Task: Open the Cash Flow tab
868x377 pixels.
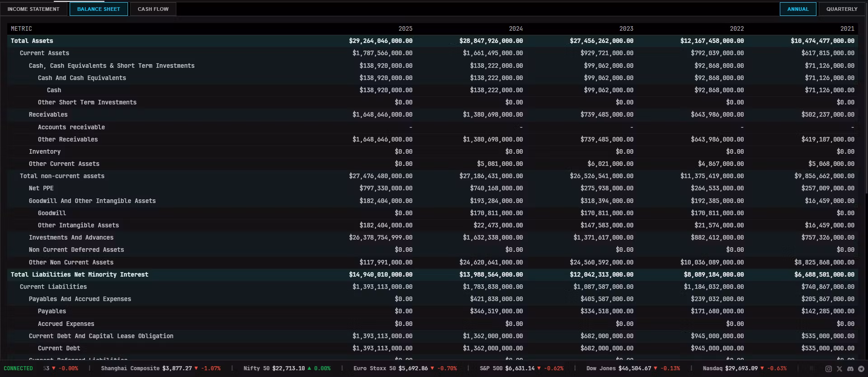Action: (153, 9)
